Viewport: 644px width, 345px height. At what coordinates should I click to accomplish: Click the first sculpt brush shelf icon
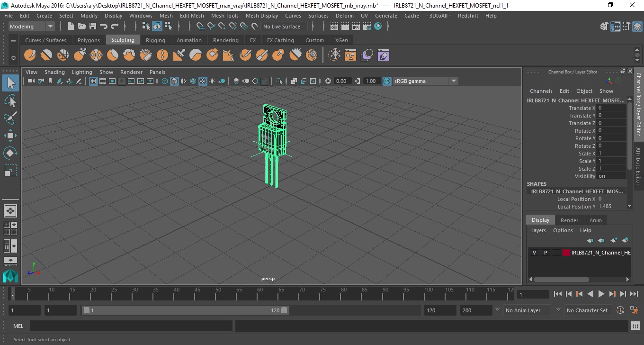point(30,55)
